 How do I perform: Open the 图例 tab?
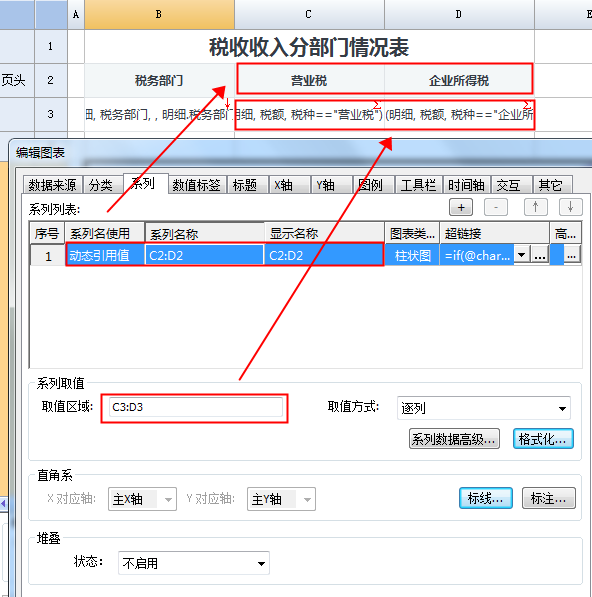click(x=370, y=185)
